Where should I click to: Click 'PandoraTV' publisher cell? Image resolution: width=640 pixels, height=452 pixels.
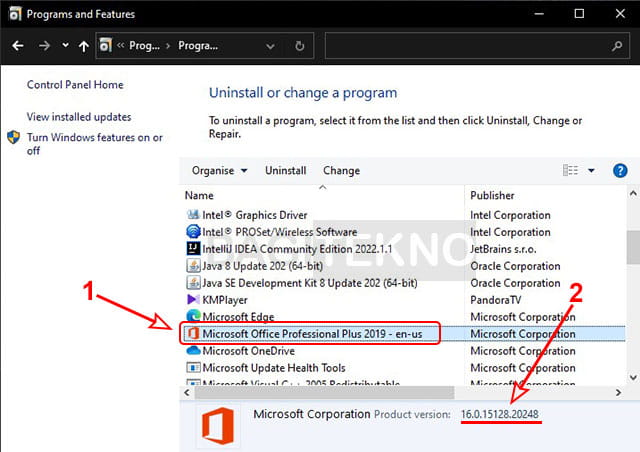click(x=496, y=300)
